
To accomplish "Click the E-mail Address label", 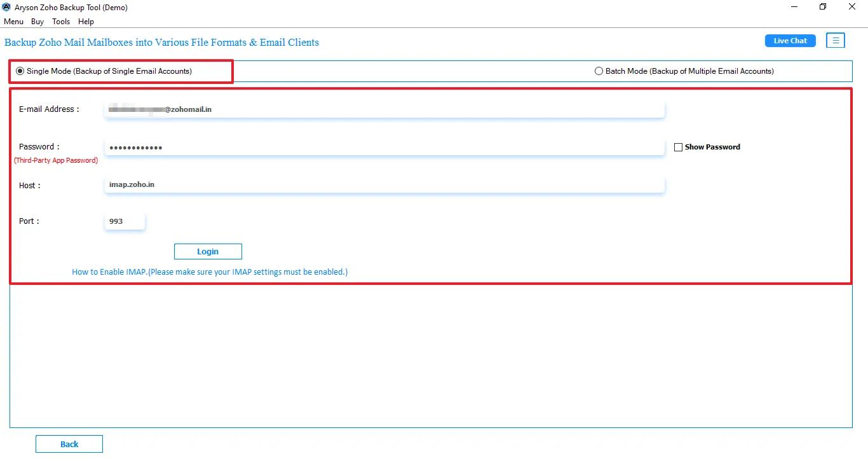I will (x=49, y=109).
